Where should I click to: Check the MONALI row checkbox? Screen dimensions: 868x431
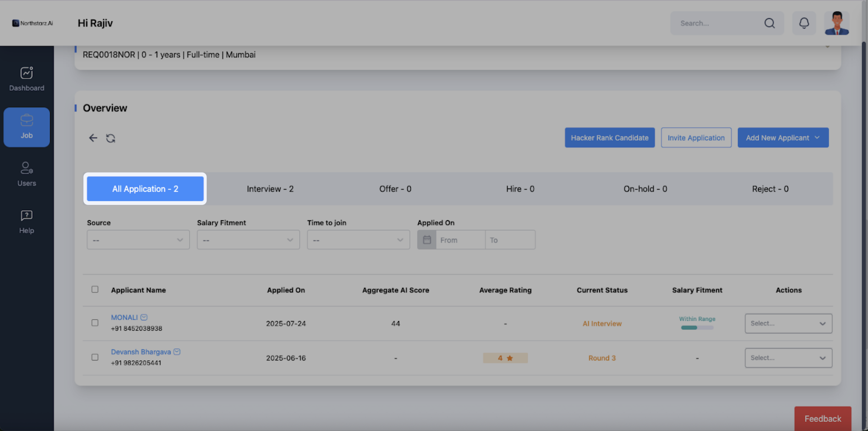[x=95, y=323]
